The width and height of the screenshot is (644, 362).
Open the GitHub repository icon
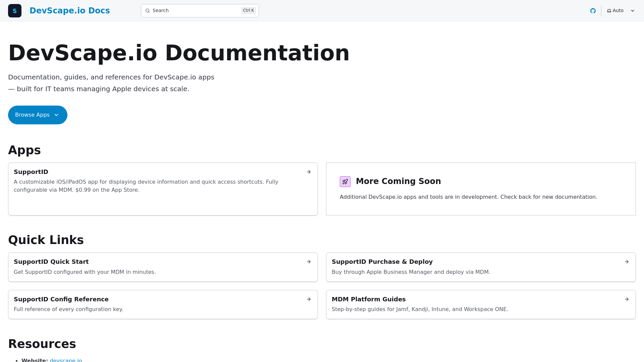593,11
